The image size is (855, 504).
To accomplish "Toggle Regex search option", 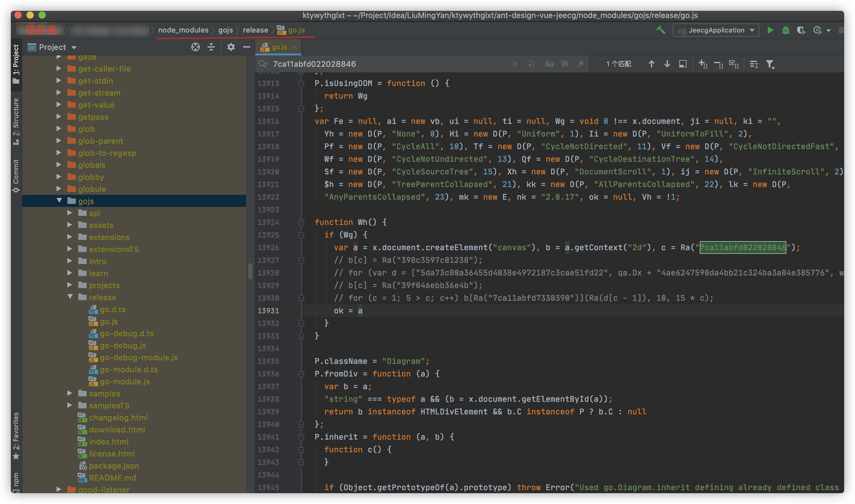I will tap(581, 64).
